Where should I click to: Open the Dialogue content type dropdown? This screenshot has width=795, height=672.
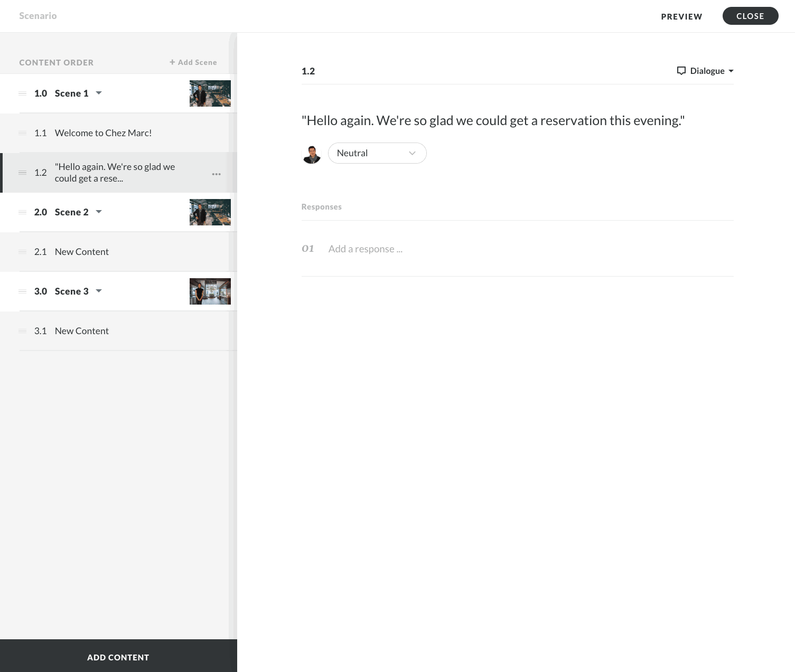(x=705, y=71)
